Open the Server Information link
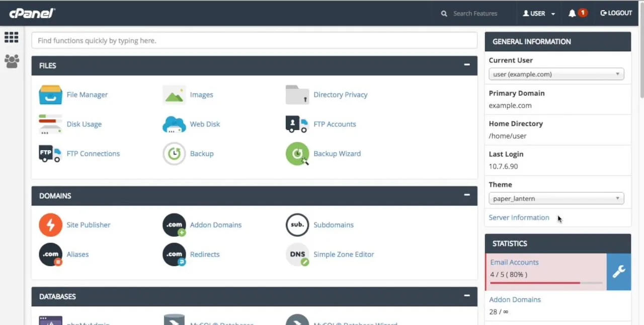This screenshot has height=325, width=644. (x=519, y=218)
